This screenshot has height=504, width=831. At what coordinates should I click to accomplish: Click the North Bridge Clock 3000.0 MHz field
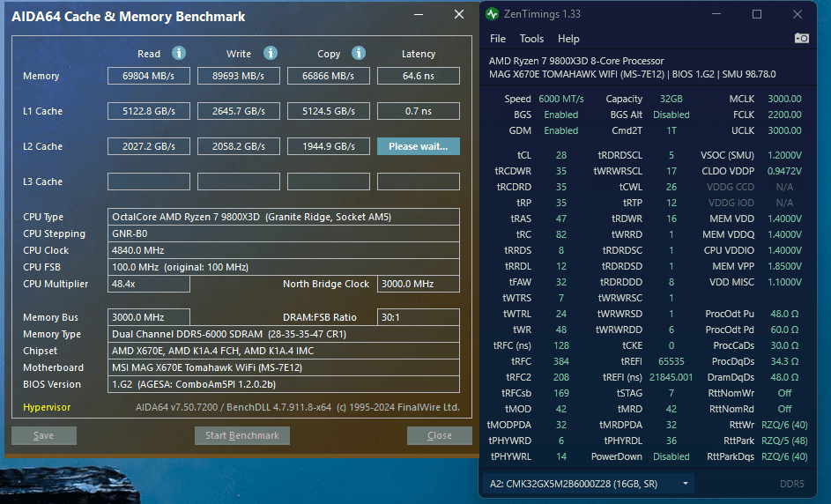click(x=419, y=284)
